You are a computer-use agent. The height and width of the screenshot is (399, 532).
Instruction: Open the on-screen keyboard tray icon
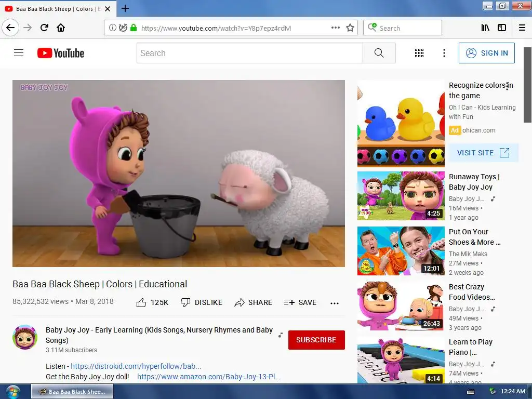[471, 392]
